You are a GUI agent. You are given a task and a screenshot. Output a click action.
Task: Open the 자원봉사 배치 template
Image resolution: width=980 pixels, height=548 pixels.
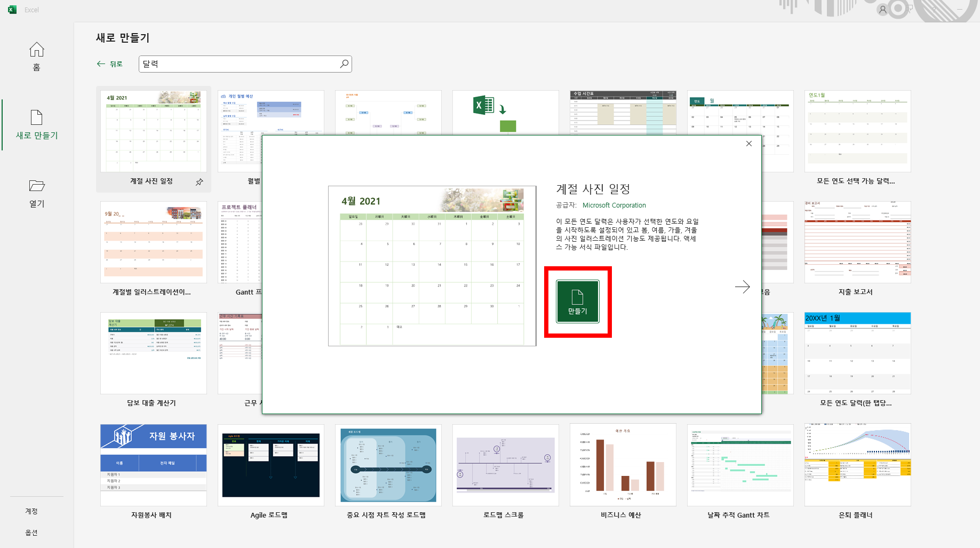153,465
